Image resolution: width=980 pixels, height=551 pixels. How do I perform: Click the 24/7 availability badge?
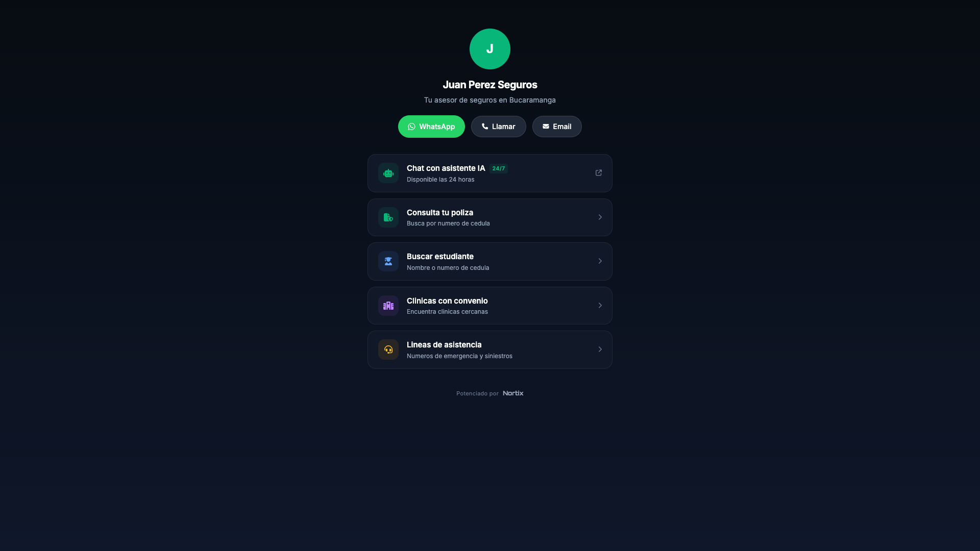498,168
